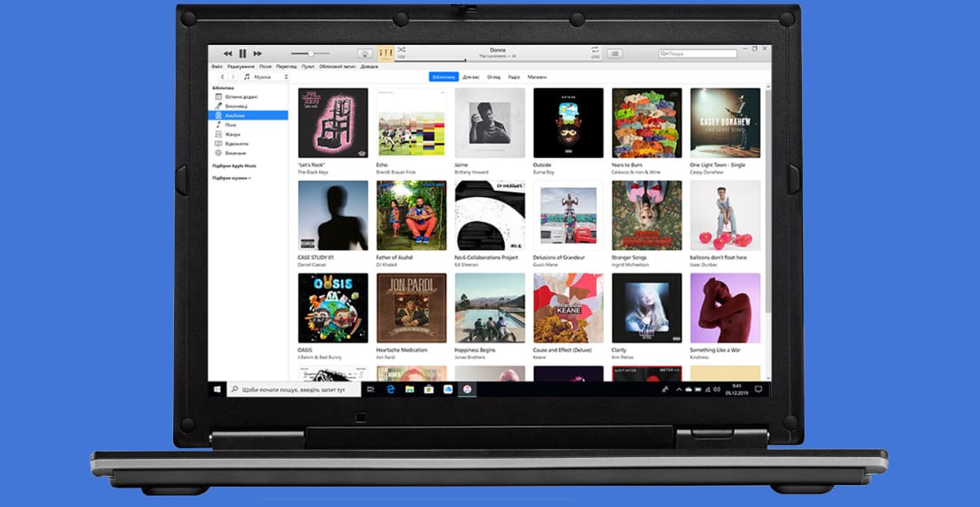
Task: Open the Музика media type dropdown
Action: click(x=266, y=77)
